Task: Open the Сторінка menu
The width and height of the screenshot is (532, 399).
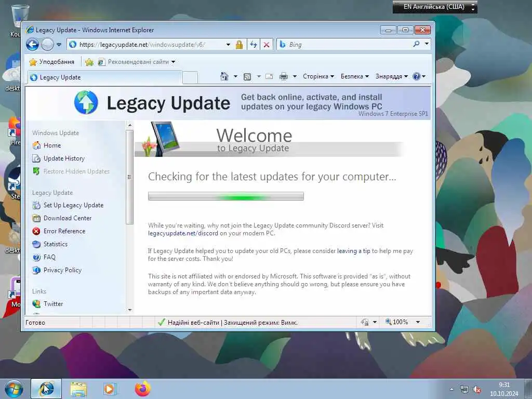Action: (318, 76)
